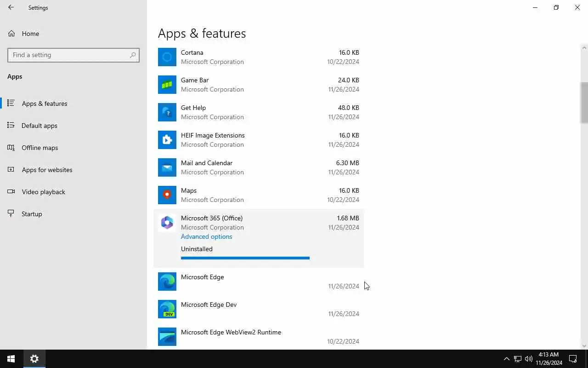Screen dimensions: 588x368
Task: Open the Video playback page
Action: (44, 192)
